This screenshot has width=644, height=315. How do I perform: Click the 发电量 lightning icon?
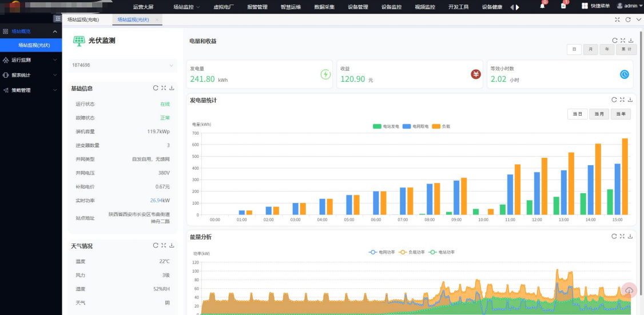click(x=325, y=74)
